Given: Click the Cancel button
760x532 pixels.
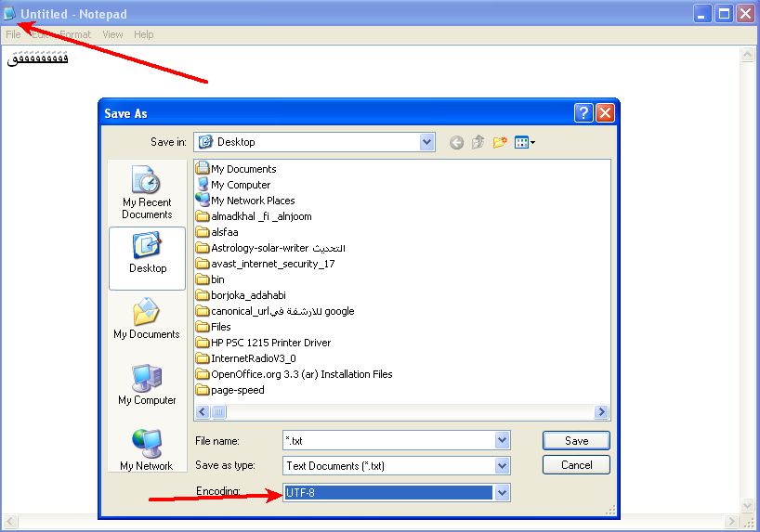Looking at the screenshot, I should 576,464.
